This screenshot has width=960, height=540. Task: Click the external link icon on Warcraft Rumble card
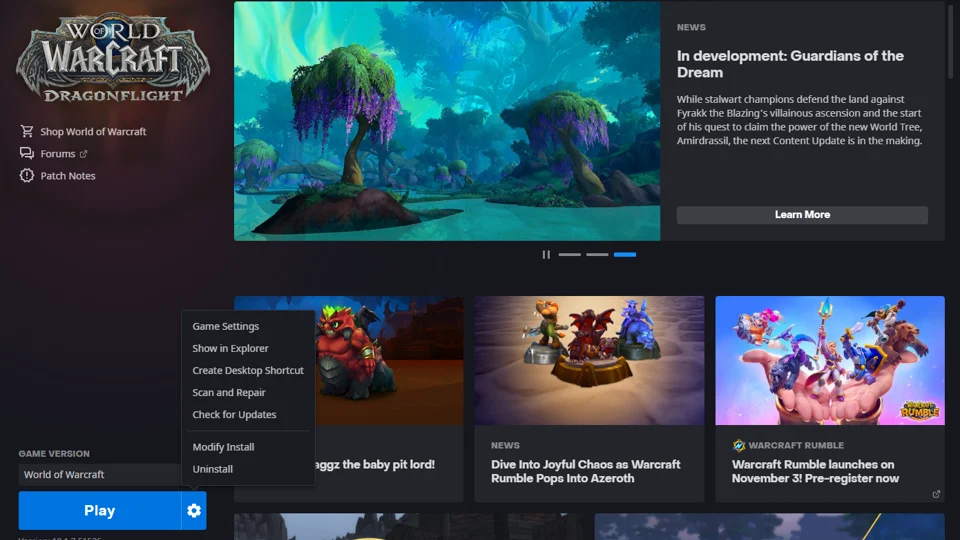tap(936, 494)
